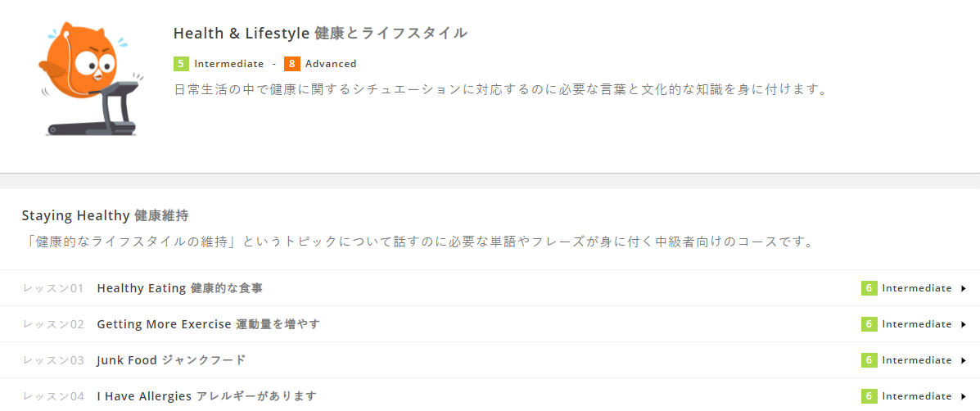Click the レッスン03 lesson number label
980x411 pixels.
coord(54,360)
